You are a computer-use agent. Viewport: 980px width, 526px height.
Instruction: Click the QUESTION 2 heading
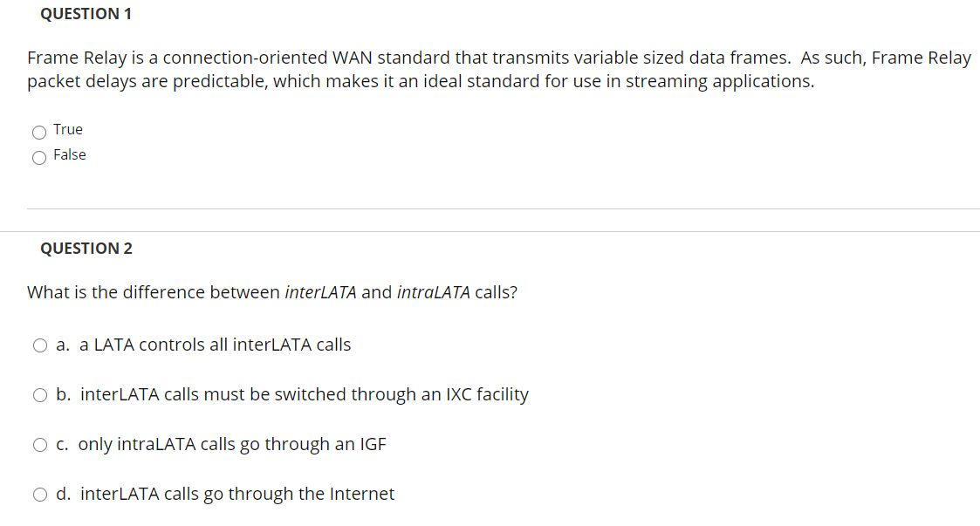click(87, 248)
